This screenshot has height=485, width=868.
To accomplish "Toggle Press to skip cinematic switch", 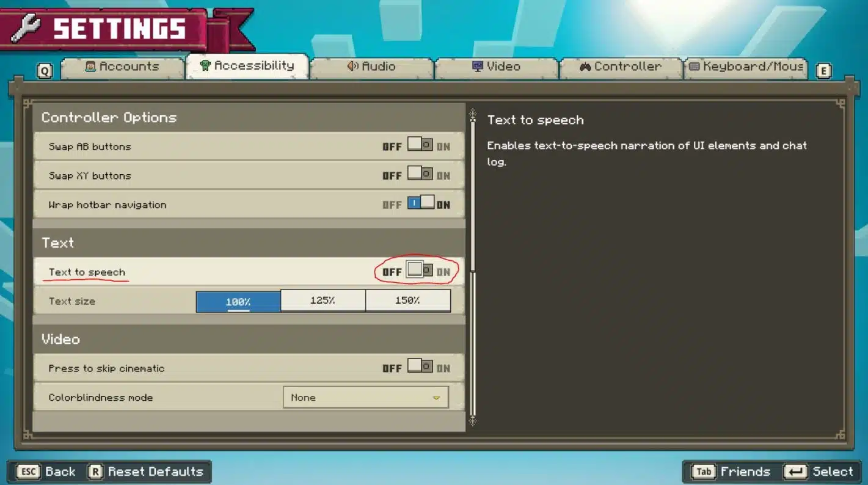I will coord(420,367).
